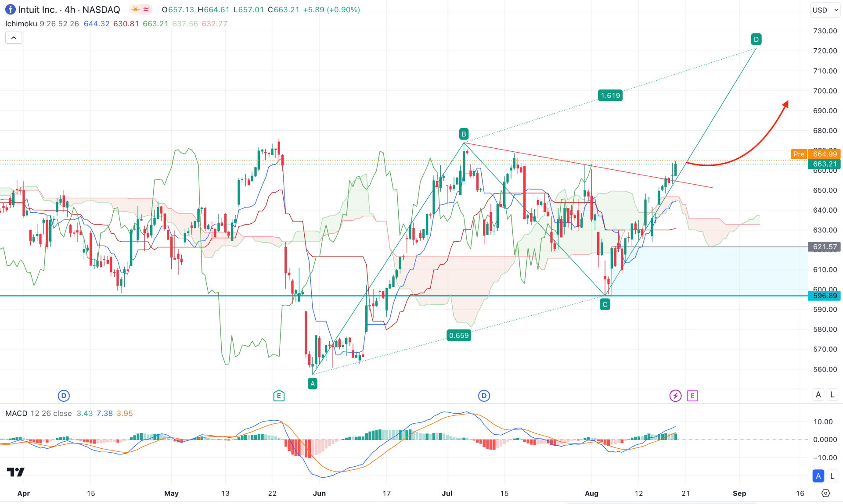This screenshot has width=843, height=504.
Task: Click Ichimoku value 644.32
Action: click(97, 24)
